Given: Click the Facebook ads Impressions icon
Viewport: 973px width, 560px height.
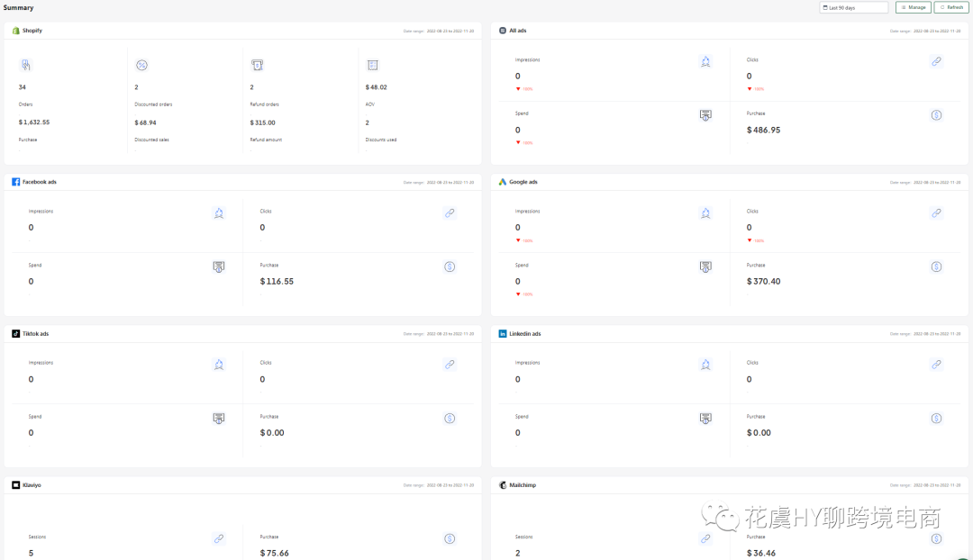Looking at the screenshot, I should pos(219,213).
